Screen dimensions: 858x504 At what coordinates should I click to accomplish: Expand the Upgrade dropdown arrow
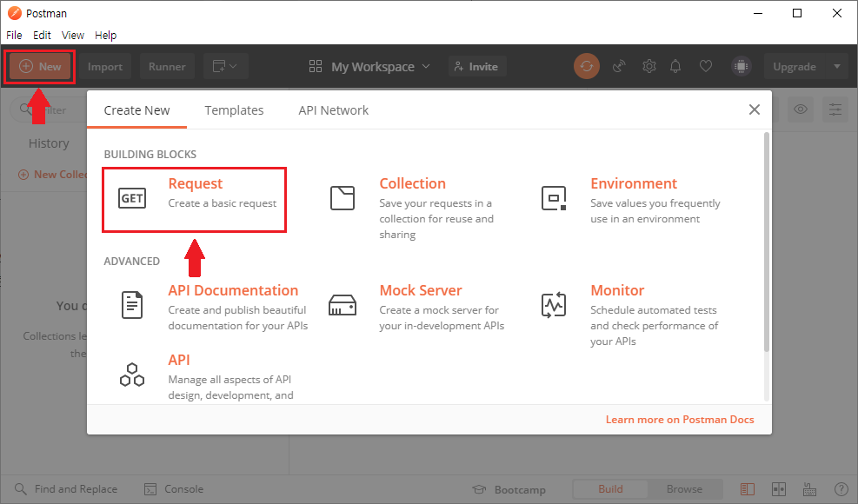pos(836,67)
